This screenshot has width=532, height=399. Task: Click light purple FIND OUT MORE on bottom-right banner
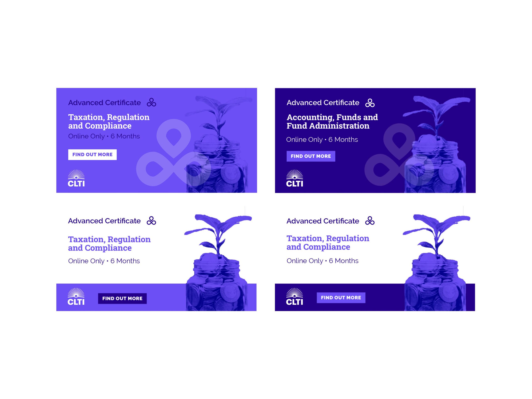point(341,298)
